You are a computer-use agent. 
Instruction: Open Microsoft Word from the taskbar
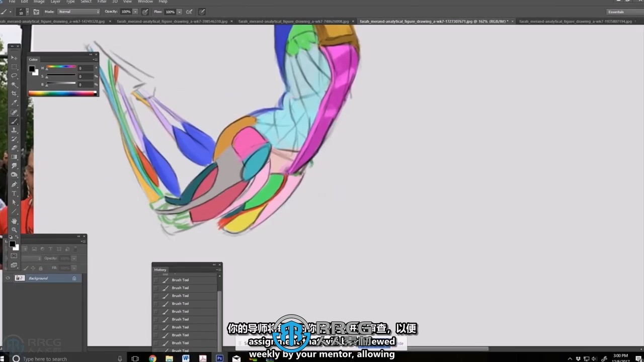coord(186,358)
